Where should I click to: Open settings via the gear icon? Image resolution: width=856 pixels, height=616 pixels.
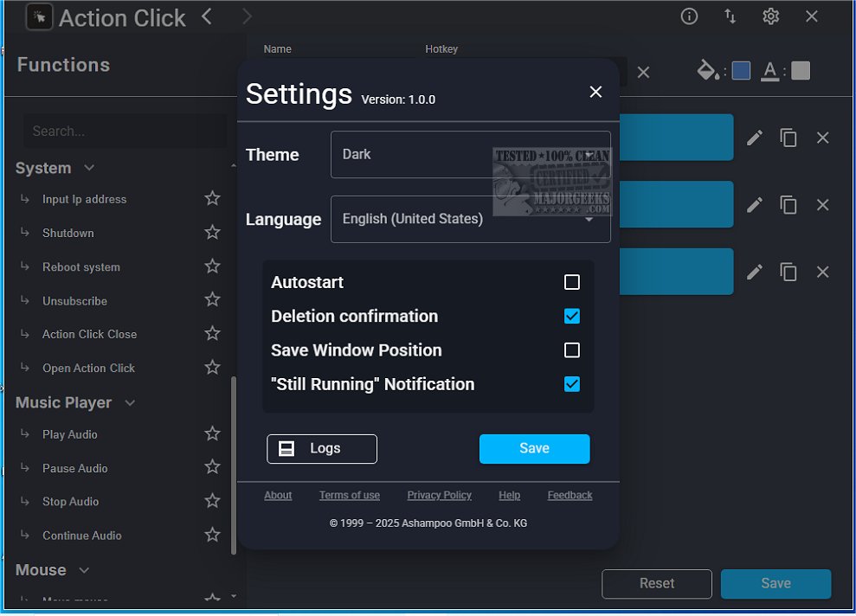point(771,16)
